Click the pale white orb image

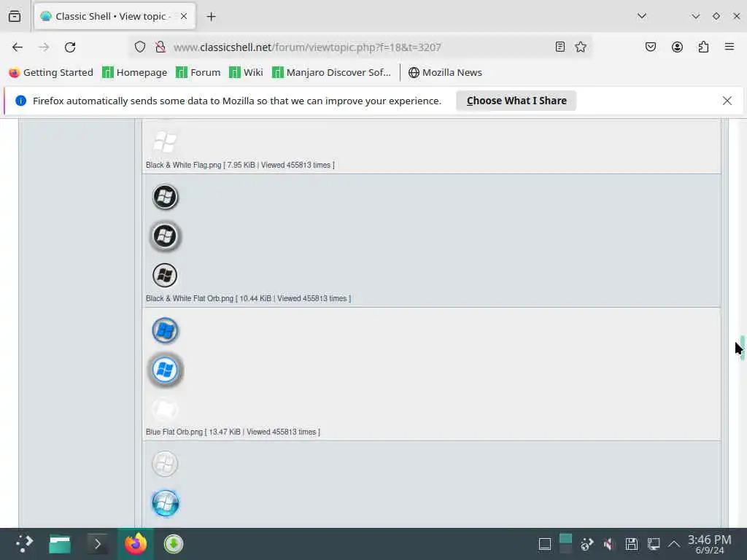point(165,464)
